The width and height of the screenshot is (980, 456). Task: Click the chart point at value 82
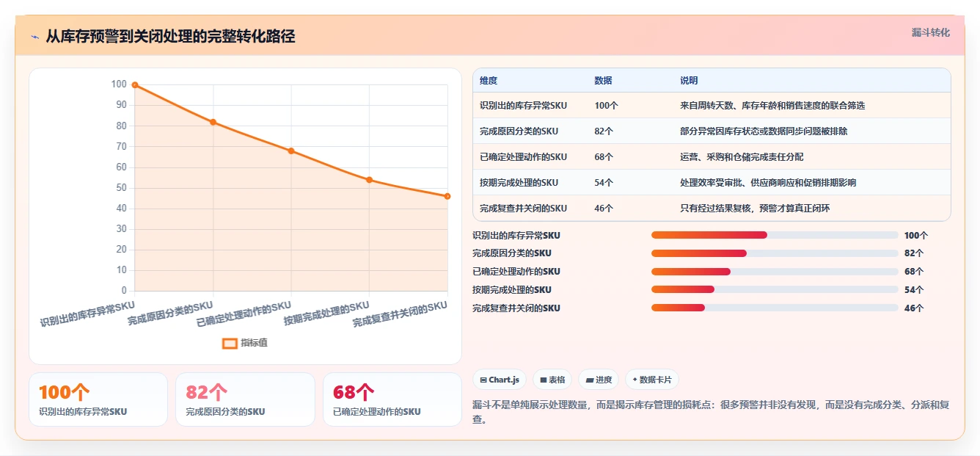coord(213,122)
